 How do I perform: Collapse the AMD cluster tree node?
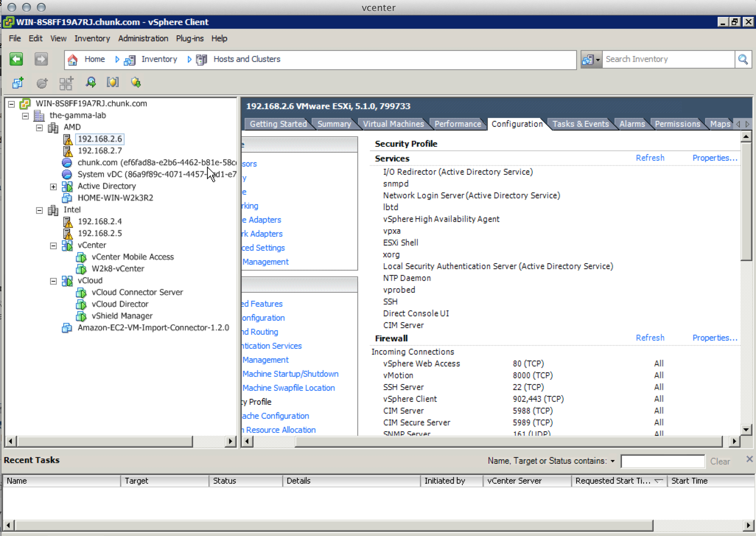(39, 128)
